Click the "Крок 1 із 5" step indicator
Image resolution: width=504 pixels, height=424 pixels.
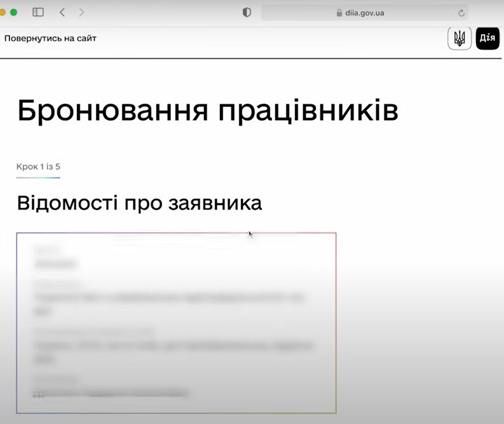click(x=38, y=167)
